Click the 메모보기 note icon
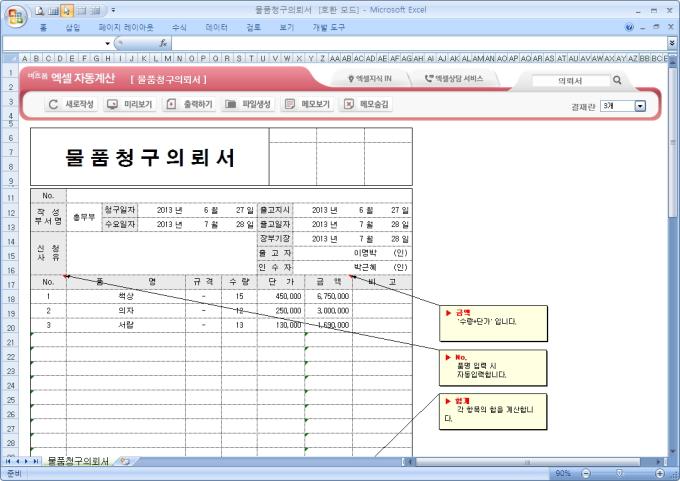680x481 pixels. [290, 104]
